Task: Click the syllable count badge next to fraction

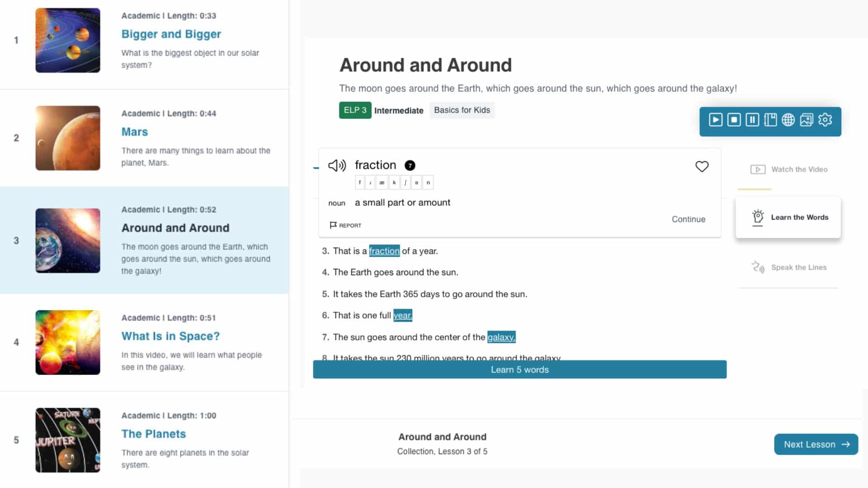Action: pyautogui.click(x=410, y=165)
